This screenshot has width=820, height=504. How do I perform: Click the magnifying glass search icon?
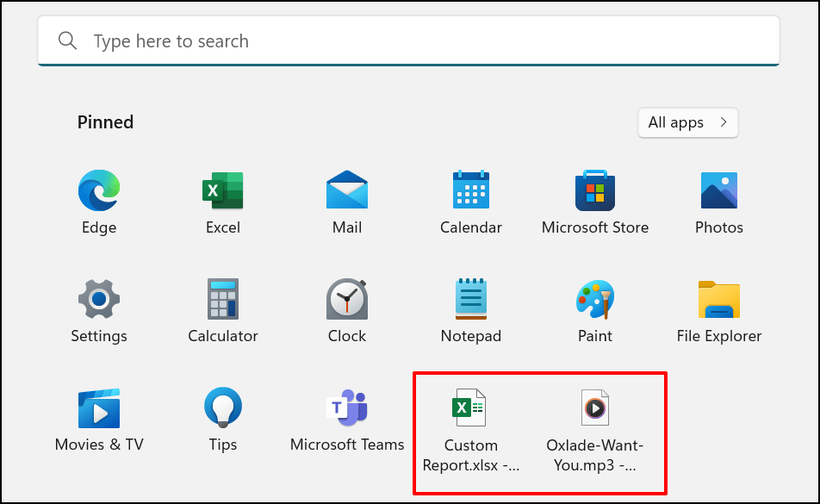67,41
